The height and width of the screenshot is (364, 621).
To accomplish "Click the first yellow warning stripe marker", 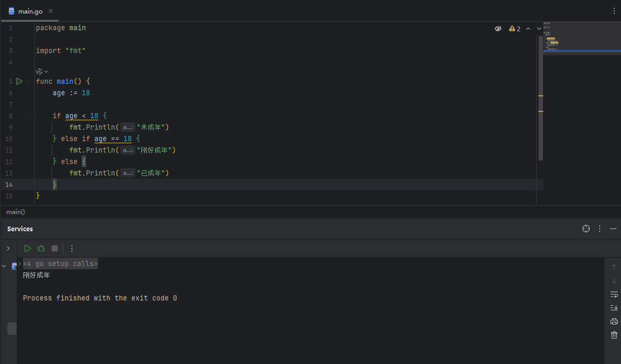I will tap(541, 96).
